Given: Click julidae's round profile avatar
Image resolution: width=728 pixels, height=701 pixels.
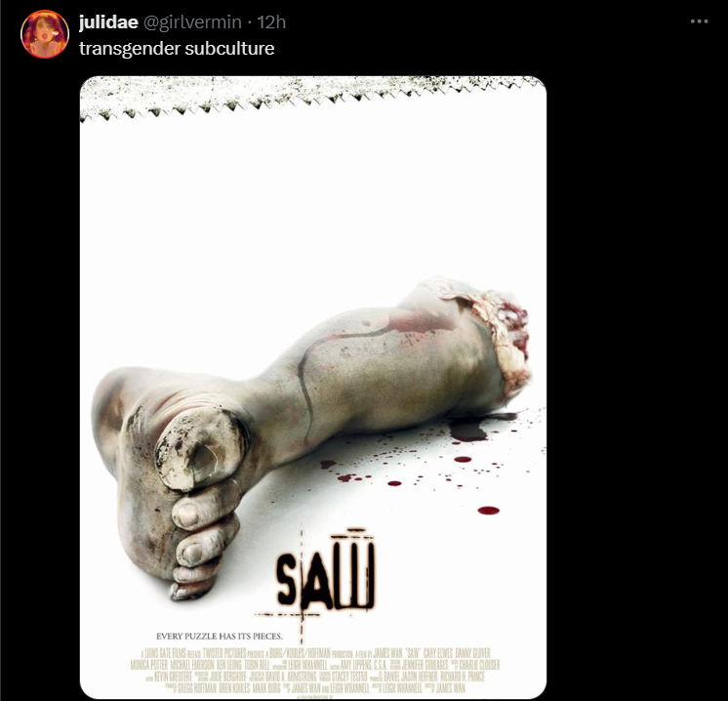Looking at the screenshot, I should 45,34.
